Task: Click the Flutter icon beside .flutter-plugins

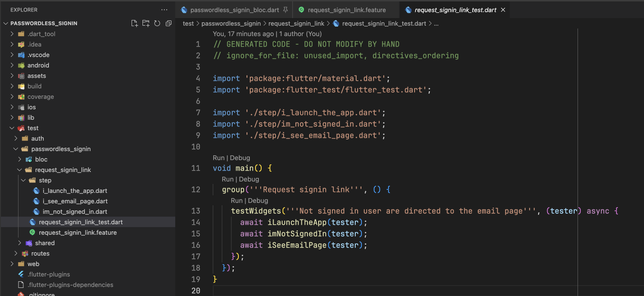Action: click(x=21, y=274)
